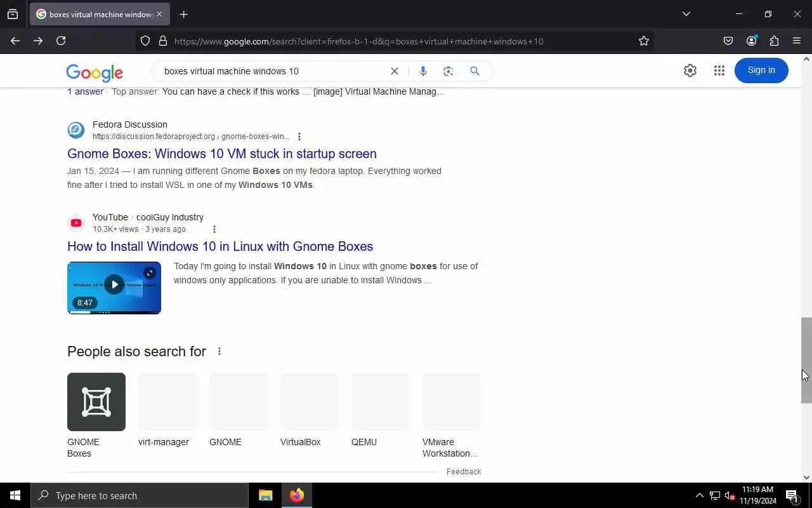
Task: Click the site security padlock icon
Action: click(163, 41)
